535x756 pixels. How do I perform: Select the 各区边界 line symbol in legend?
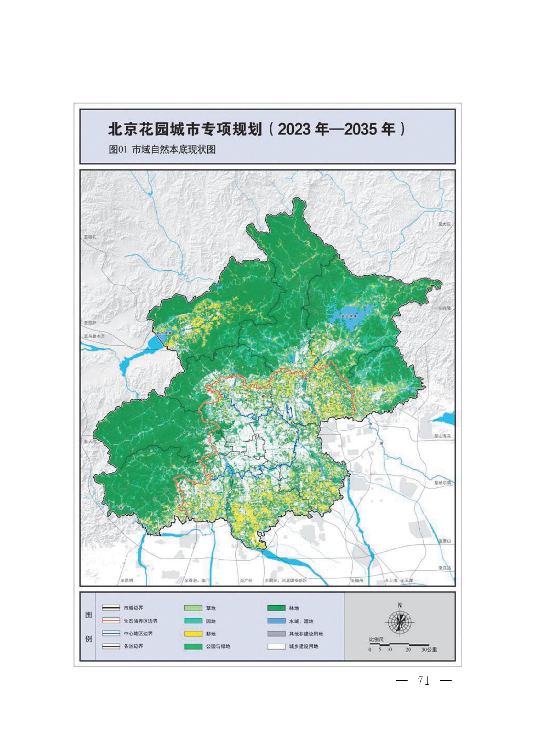[111, 646]
